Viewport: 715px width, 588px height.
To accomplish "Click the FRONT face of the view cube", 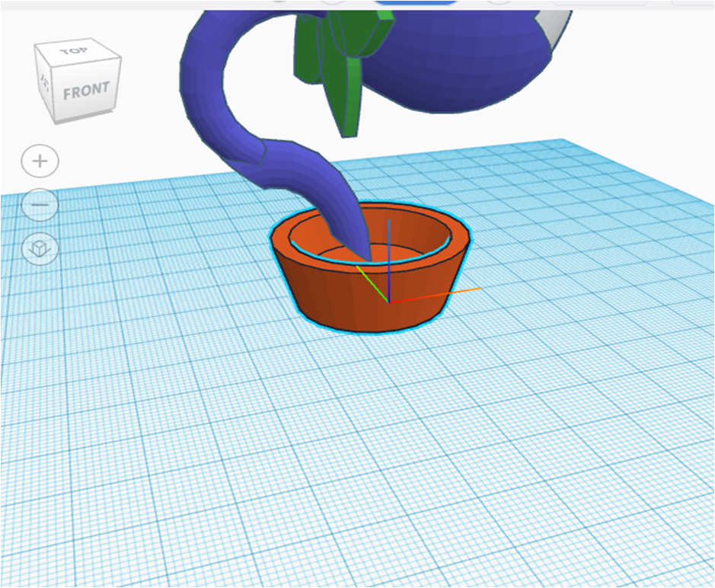I will pos(86,91).
